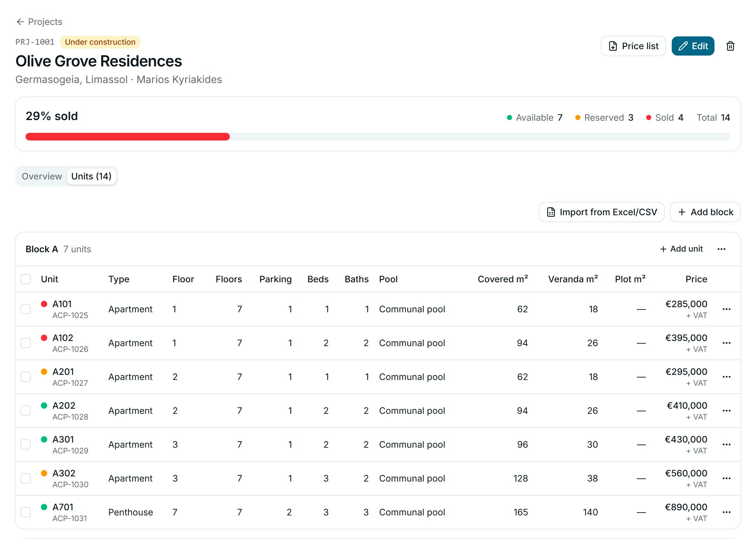Click unit code ACP-1031
The height and width of the screenshot is (539, 756).
coord(70,519)
